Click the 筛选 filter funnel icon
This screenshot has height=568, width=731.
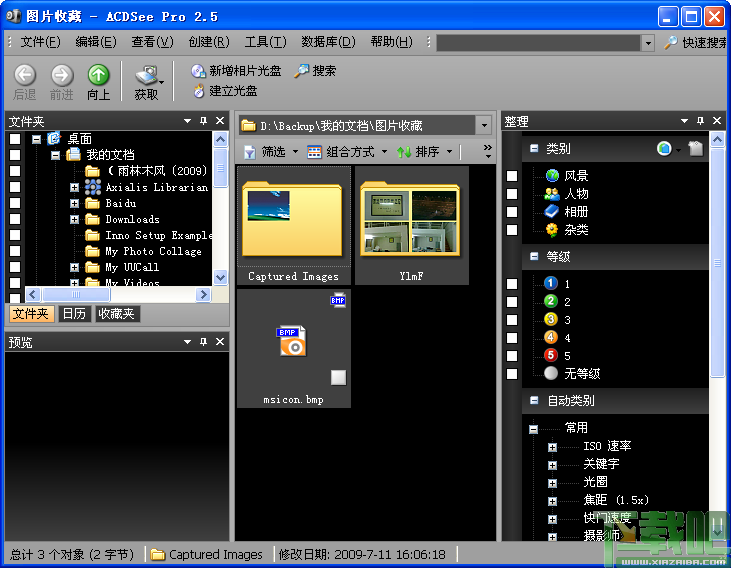[250, 152]
